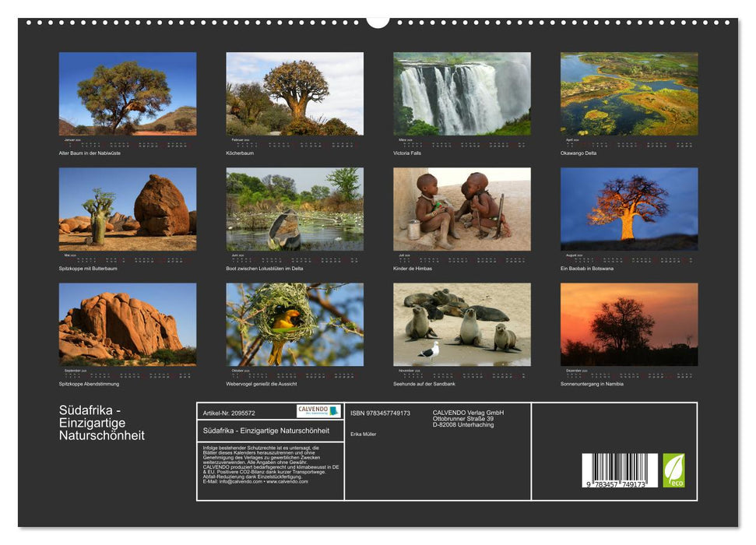Select the author name Erika Müller
756x545 pixels.
click(x=364, y=433)
